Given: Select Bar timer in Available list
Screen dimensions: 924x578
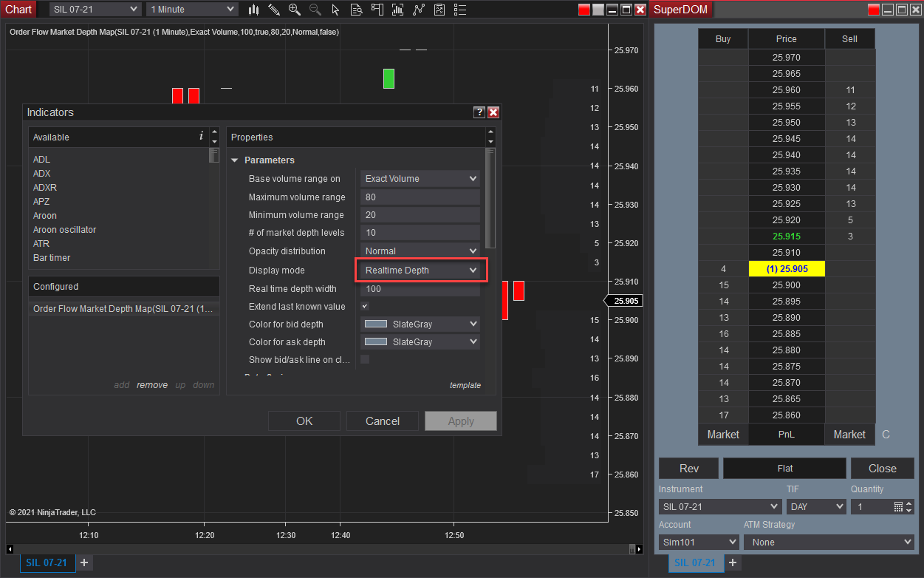Looking at the screenshot, I should tap(52, 258).
